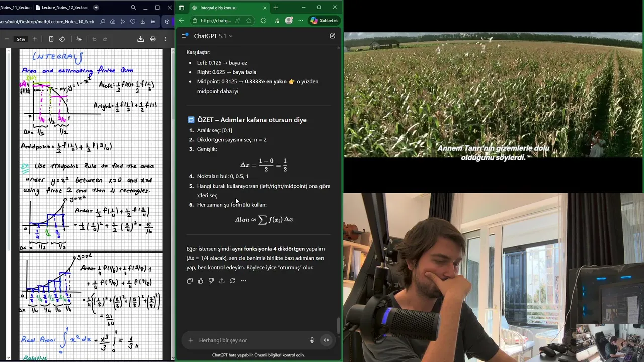Start dictation with the microphone icon
Viewport: 644px width, 362px height.
point(312,340)
